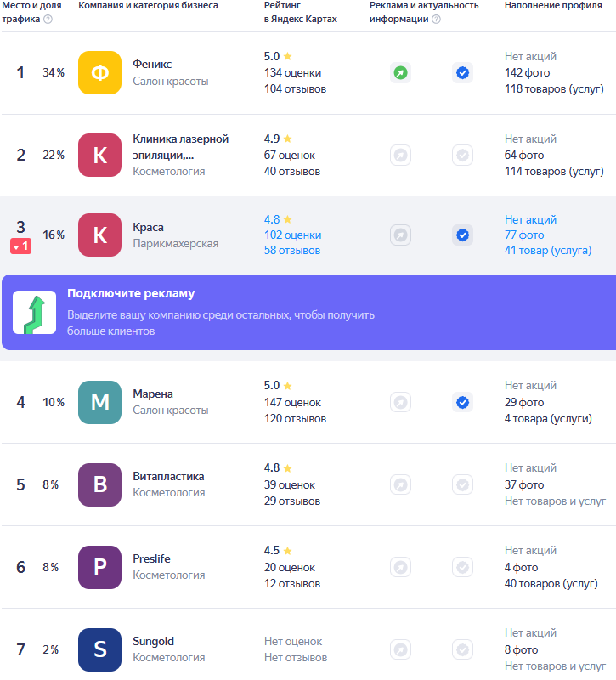Click the '39 оценок' text
Screen dimensions: 616x680
(290, 484)
